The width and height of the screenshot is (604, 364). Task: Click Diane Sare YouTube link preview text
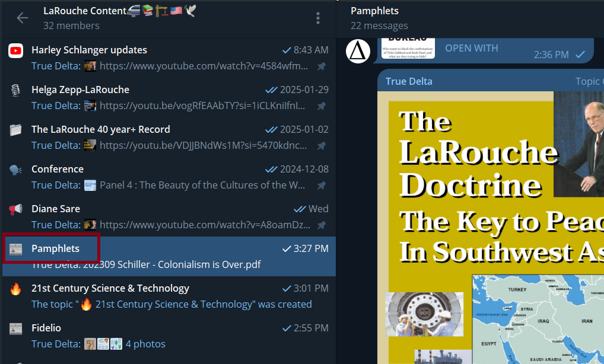[x=205, y=225]
